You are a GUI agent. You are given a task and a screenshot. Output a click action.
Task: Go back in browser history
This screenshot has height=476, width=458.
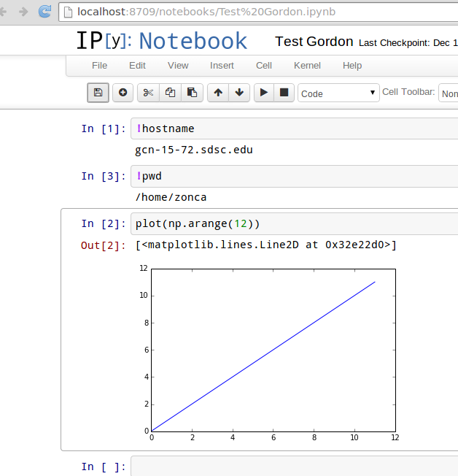3,12
